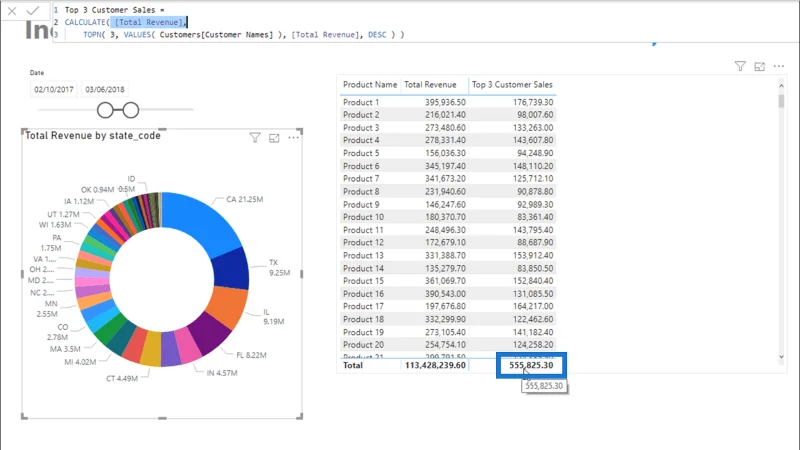Image resolution: width=800 pixels, height=450 pixels.
Task: Sort by the Total Revenue column header
Action: [x=430, y=85]
